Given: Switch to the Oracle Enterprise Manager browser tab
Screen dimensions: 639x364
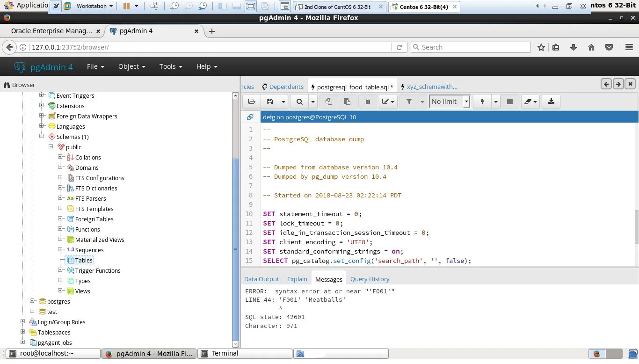Looking at the screenshot, I should point(51,31).
